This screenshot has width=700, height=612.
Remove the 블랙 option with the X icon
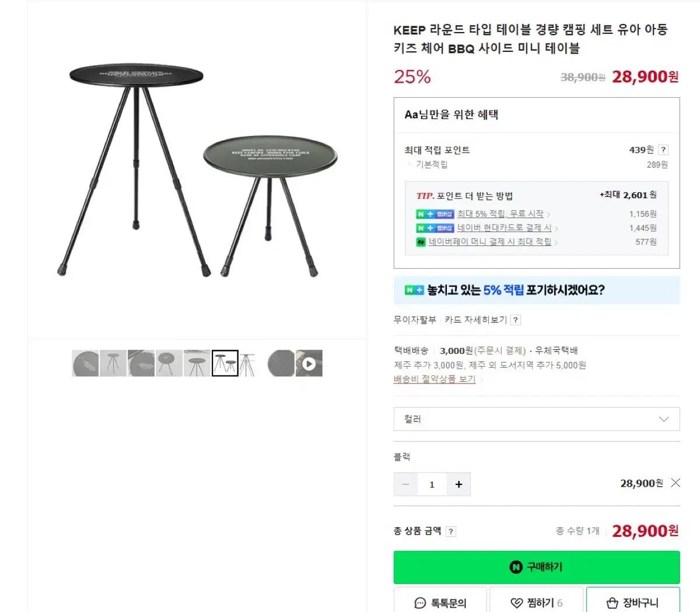point(675,483)
